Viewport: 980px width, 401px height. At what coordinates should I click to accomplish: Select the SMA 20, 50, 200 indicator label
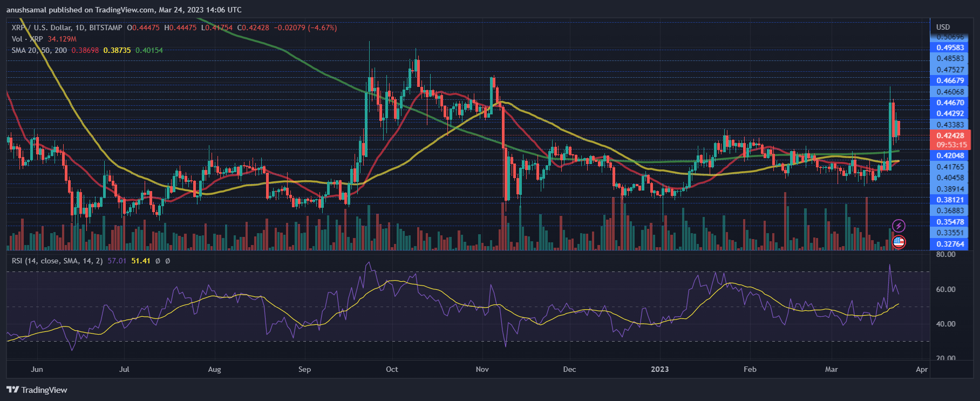click(x=39, y=50)
